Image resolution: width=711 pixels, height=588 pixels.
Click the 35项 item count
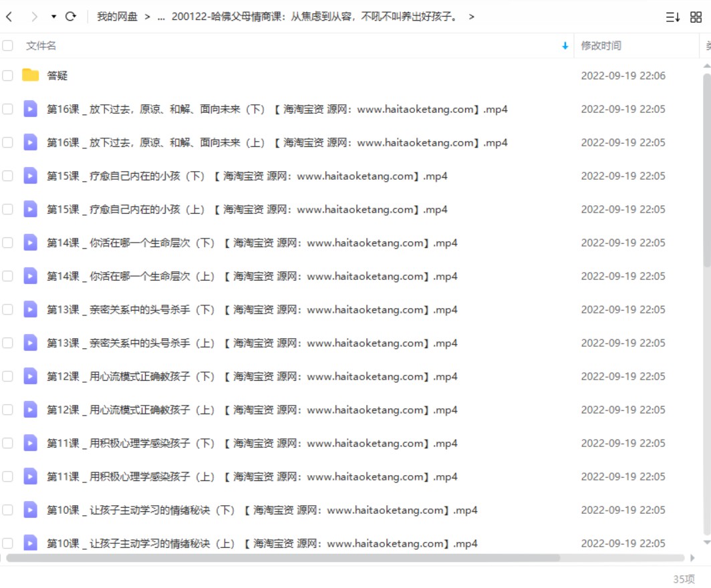[684, 579]
